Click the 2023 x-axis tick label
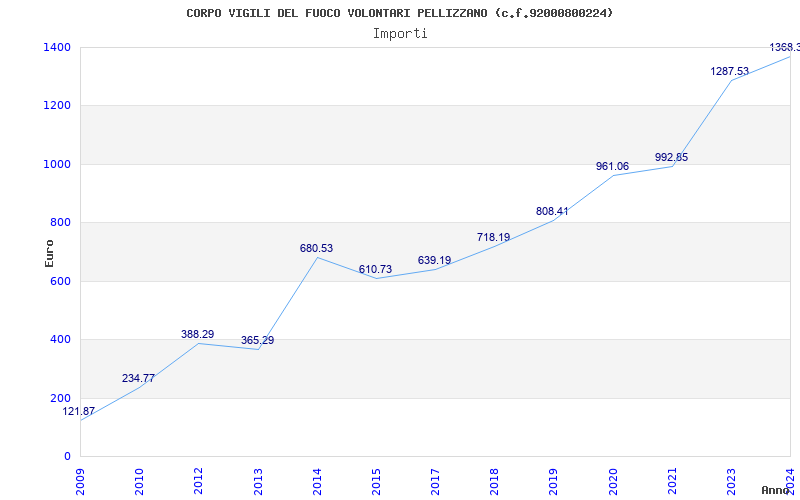 [x=732, y=481]
